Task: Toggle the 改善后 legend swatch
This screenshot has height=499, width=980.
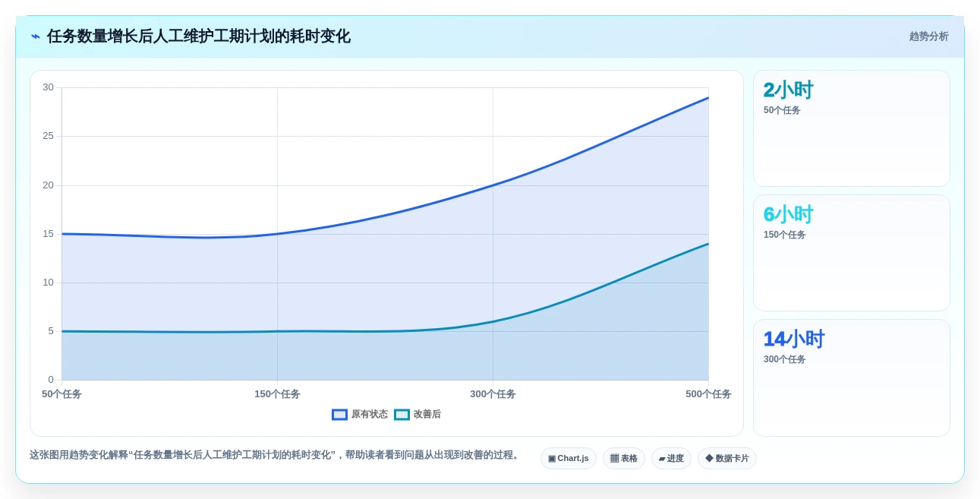Action: tap(402, 415)
